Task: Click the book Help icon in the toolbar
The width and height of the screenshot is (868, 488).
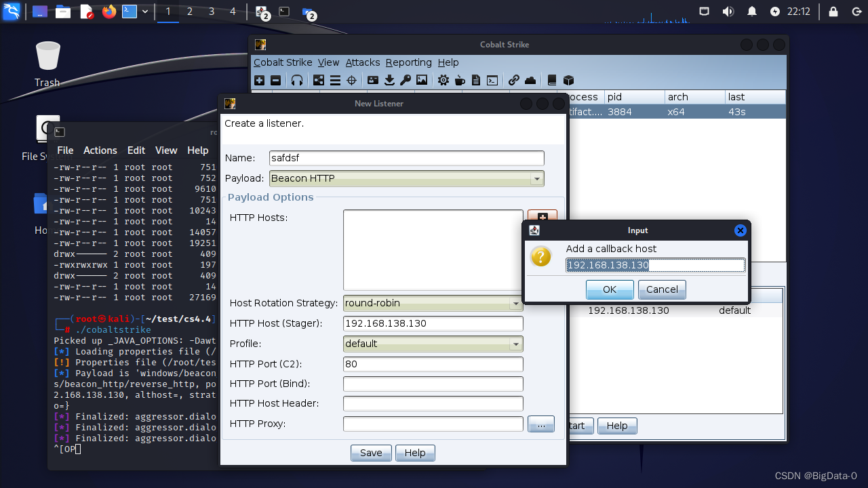Action: (x=552, y=80)
